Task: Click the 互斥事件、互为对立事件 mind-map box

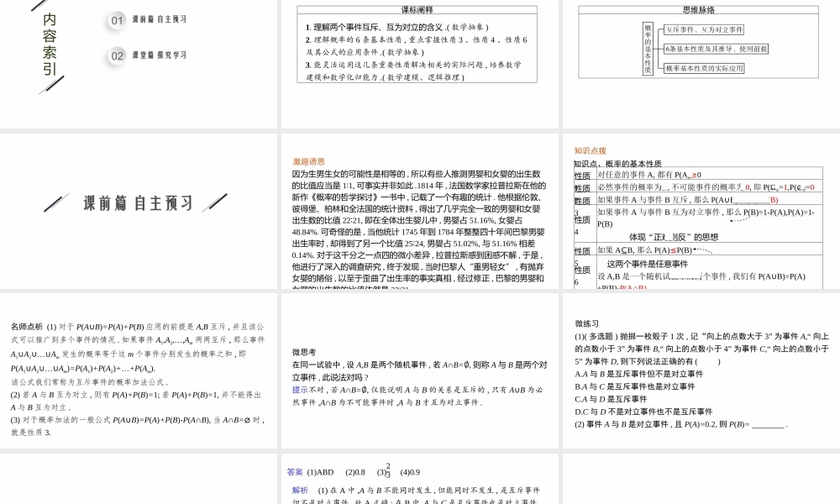Action: pyautogui.click(x=704, y=30)
